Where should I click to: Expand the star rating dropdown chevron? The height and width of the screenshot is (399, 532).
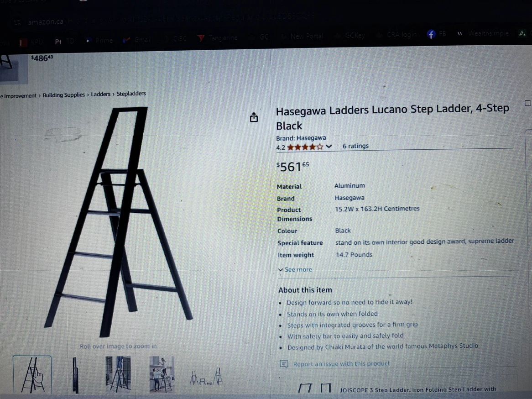329,147
